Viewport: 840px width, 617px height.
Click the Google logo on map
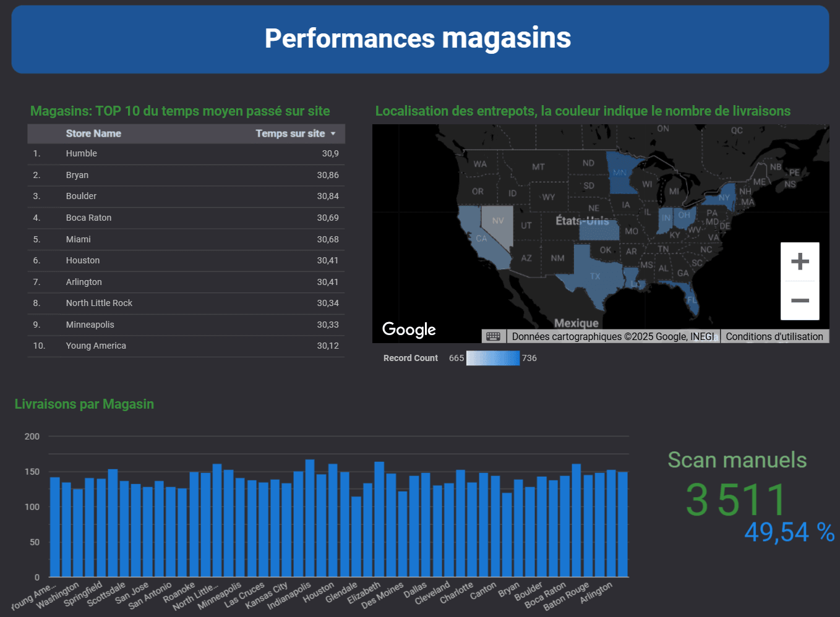tap(409, 330)
